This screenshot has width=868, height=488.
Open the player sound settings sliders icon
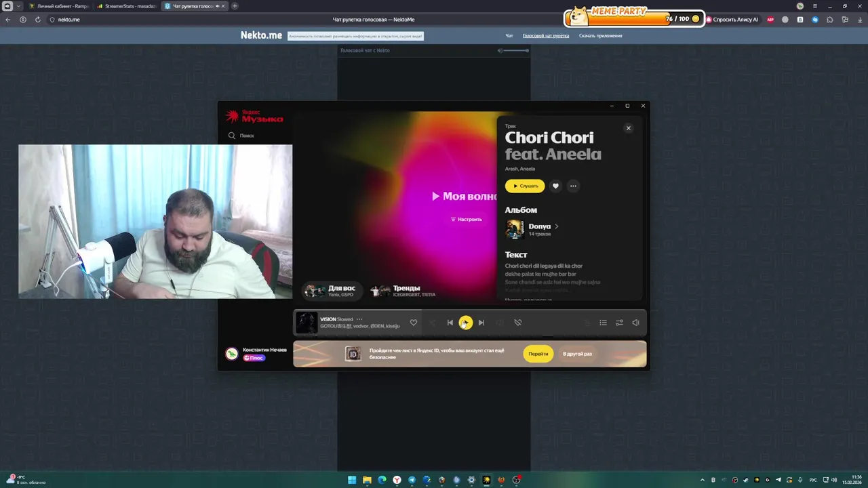(x=619, y=323)
